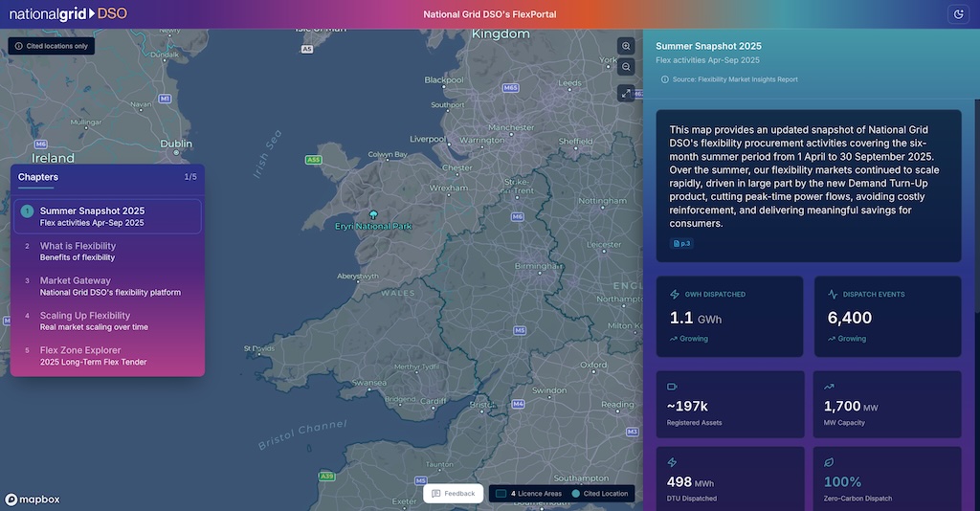
Task: Select What is Flexibility chapter
Action: tap(78, 251)
